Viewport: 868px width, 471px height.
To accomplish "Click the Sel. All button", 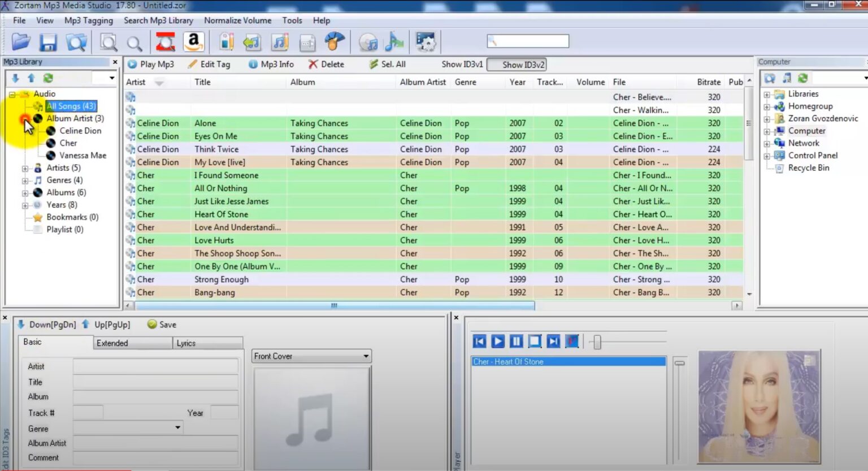I will (x=388, y=64).
